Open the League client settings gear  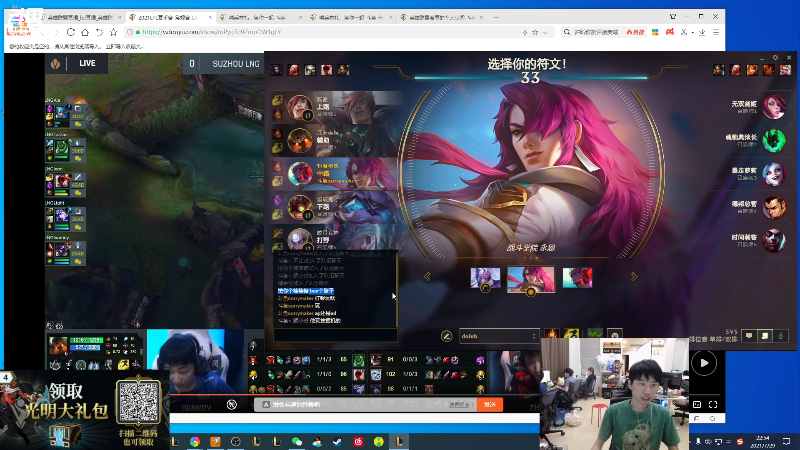pyautogui.click(x=776, y=58)
